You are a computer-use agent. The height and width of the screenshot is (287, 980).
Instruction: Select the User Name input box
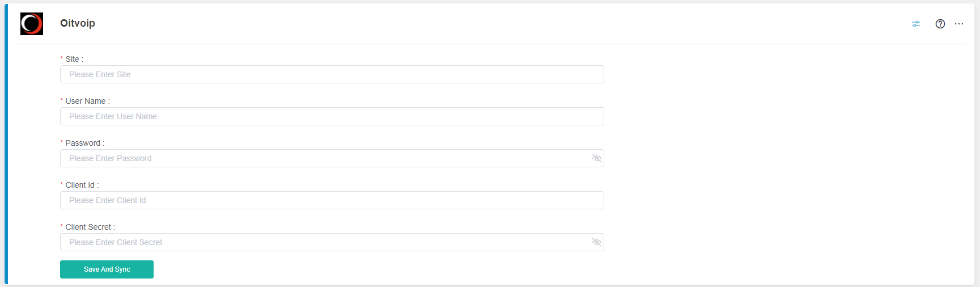point(332,116)
